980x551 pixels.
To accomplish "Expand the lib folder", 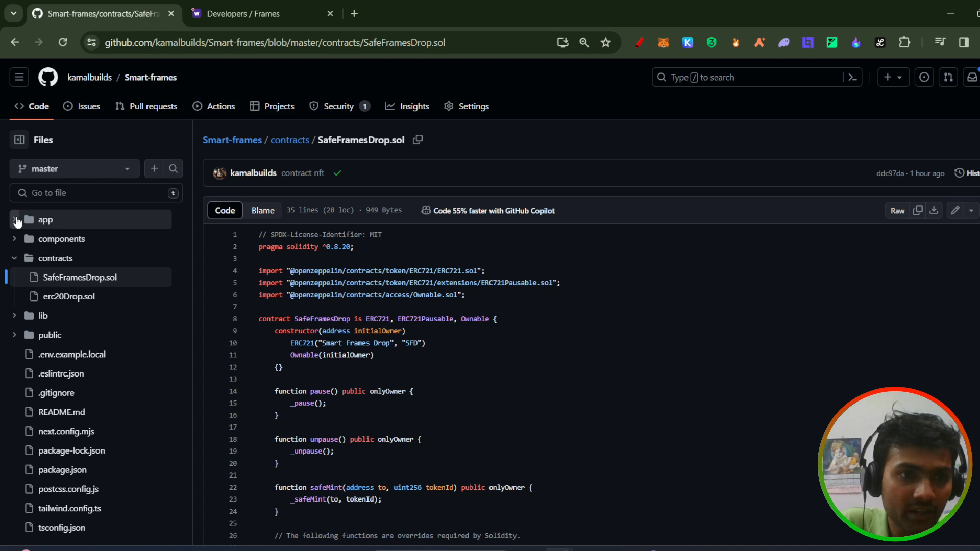I will (x=14, y=316).
